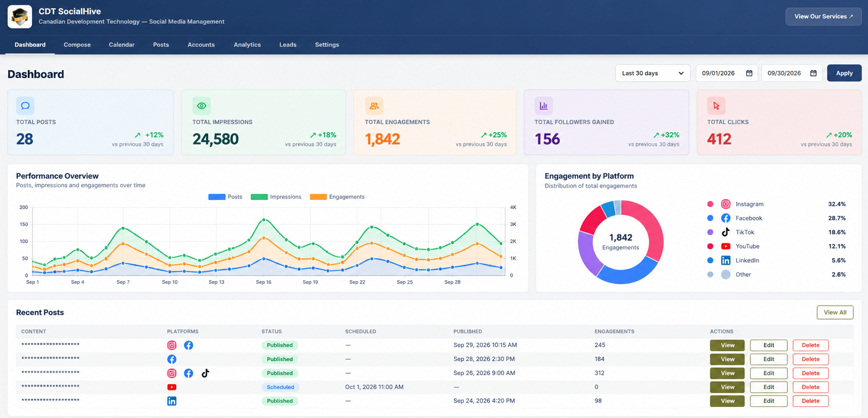The width and height of the screenshot is (868, 418).
Task: Click Instagram icon in the Sep 29 post row
Action: point(172,345)
